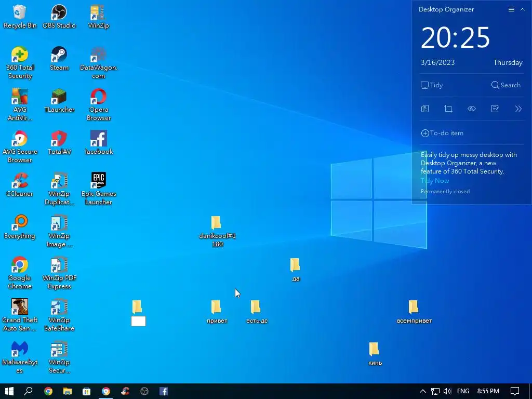The height and width of the screenshot is (399, 532).
Task: Open Microsoft Store from taskbar
Action: [87, 391]
